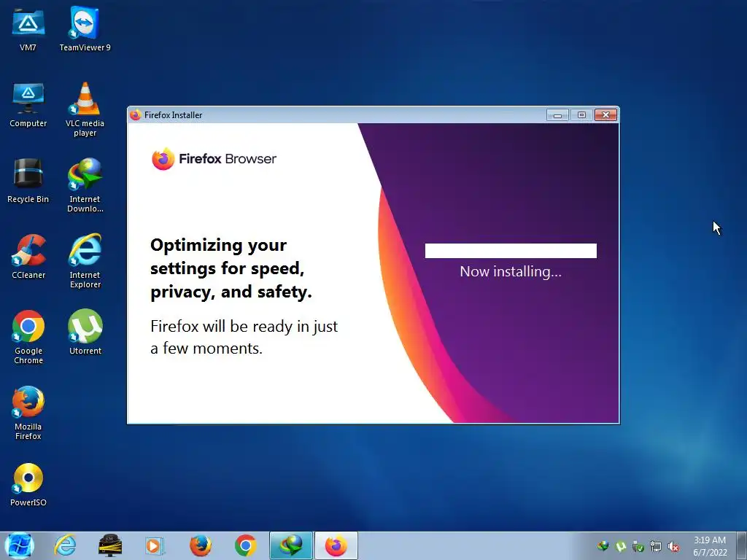This screenshot has width=747, height=560.
Task: Launch Chrome from the taskbar
Action: click(x=245, y=545)
